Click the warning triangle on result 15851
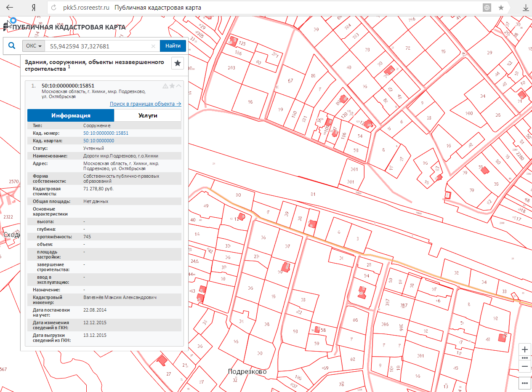The height and width of the screenshot is (392, 532). point(165,86)
